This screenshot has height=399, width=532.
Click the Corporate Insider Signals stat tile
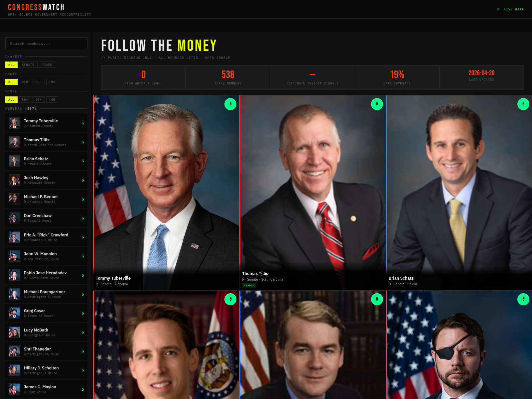(x=313, y=77)
